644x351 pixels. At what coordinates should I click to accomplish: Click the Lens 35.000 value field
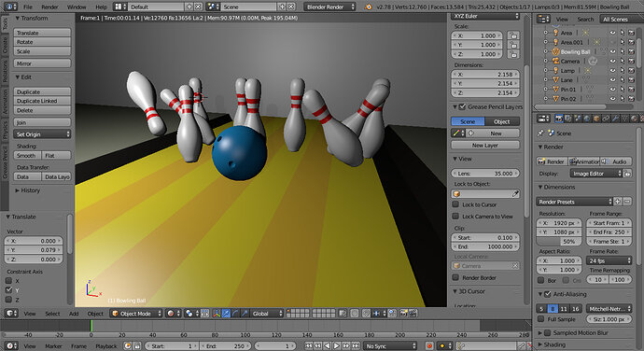[x=485, y=174]
